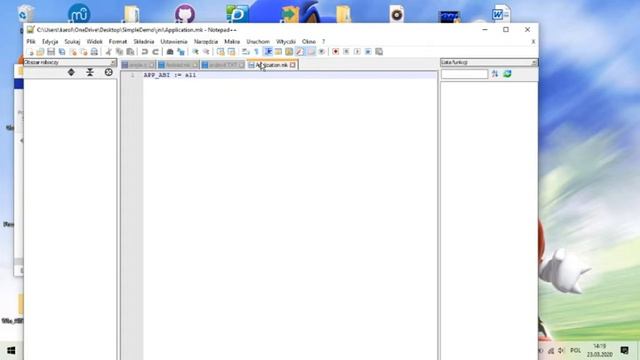
Task: Select the Recycle Bin desktop icon
Action: 25,13
